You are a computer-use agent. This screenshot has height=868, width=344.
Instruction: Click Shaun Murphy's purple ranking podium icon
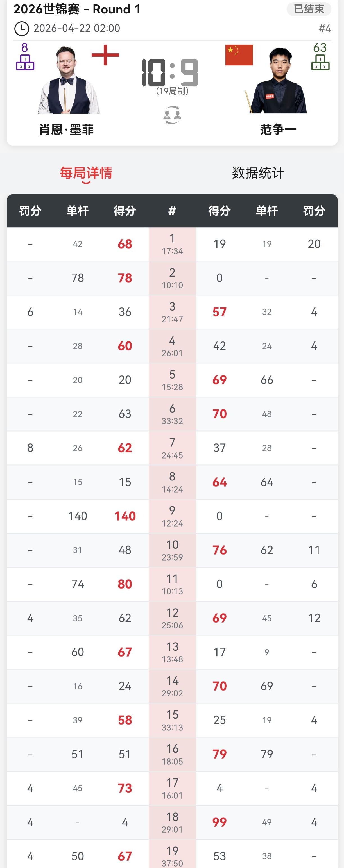coord(25,62)
